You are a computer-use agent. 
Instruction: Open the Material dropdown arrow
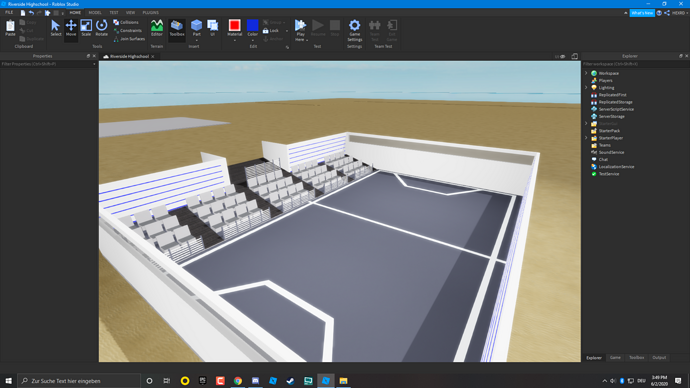coord(235,40)
